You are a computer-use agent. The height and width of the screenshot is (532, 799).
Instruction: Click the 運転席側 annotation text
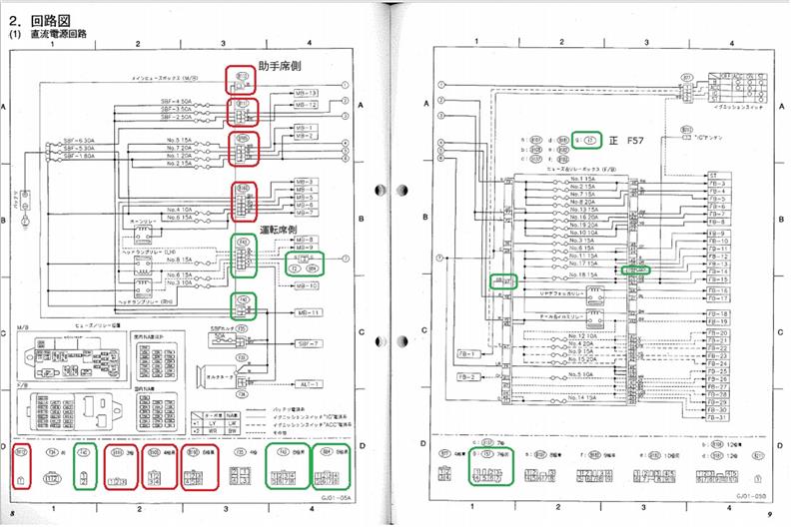281,229
